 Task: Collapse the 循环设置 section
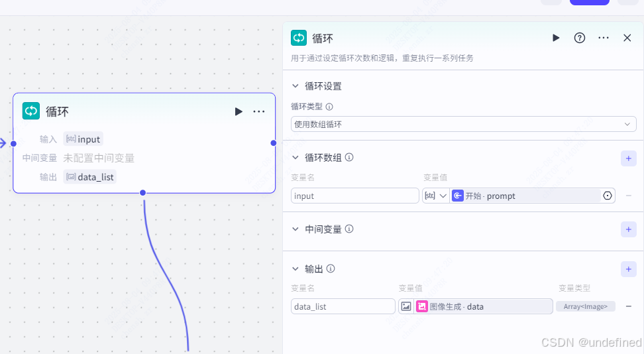click(295, 86)
